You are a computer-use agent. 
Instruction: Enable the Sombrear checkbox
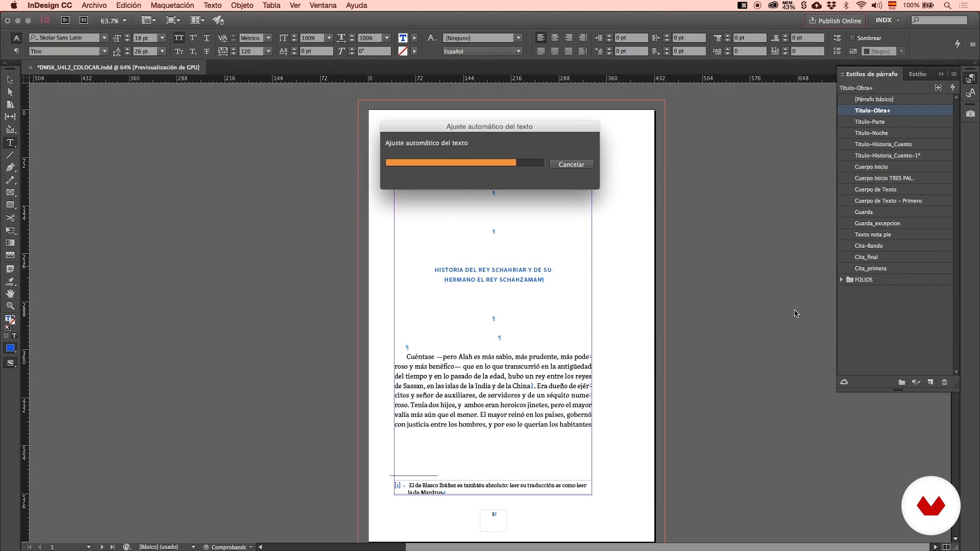point(852,38)
